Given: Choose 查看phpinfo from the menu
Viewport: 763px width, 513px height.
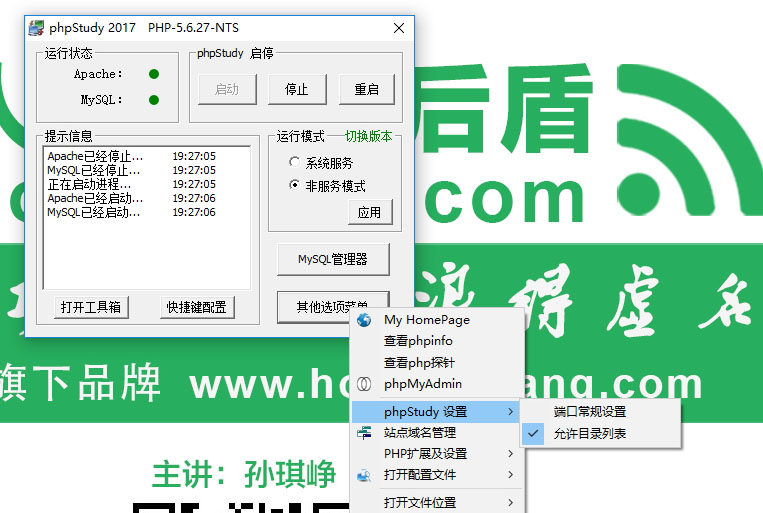Looking at the screenshot, I should click(437, 341).
